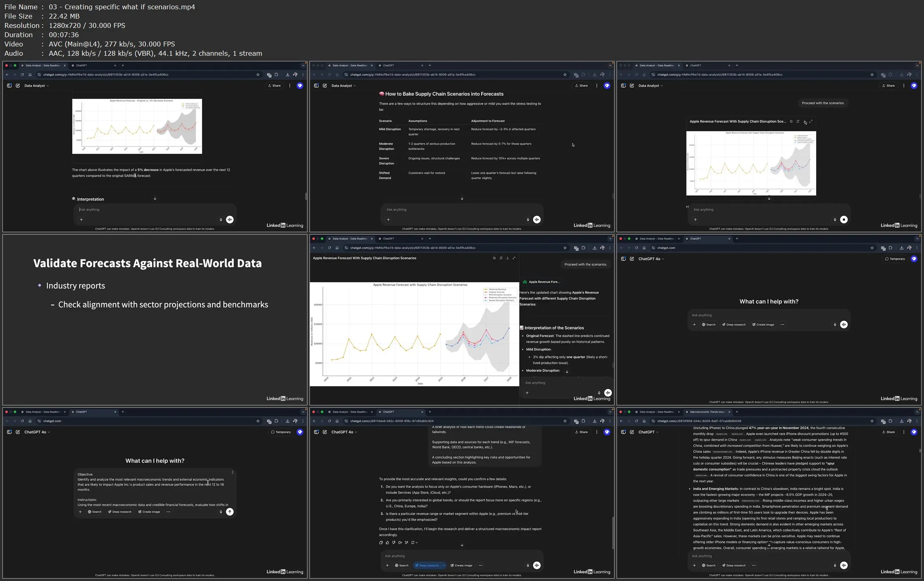
Task: Click the thumbs down icon below the clarifying questions
Action: click(x=394, y=543)
